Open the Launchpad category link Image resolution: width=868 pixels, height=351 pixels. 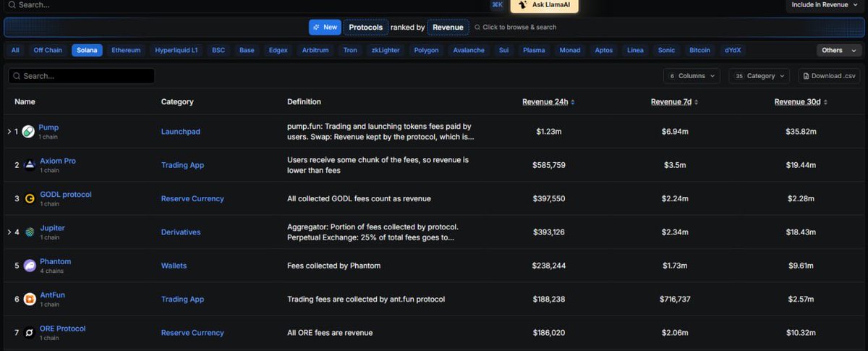click(181, 132)
